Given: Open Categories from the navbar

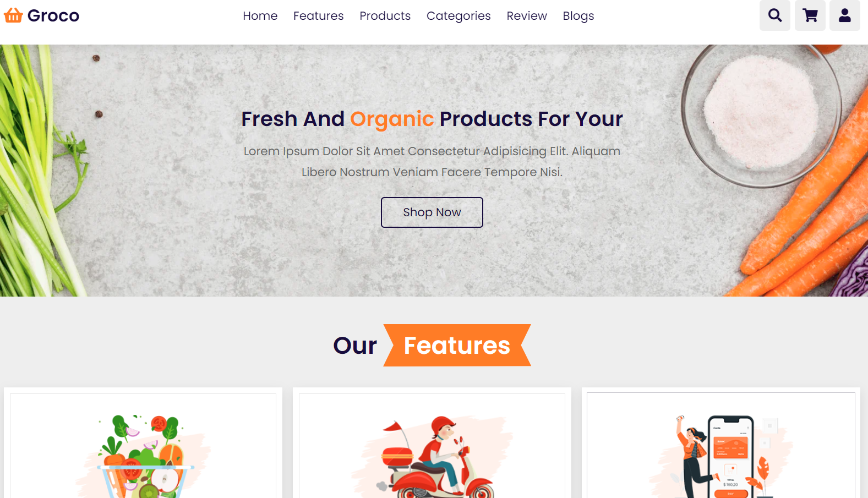Looking at the screenshot, I should tap(458, 16).
